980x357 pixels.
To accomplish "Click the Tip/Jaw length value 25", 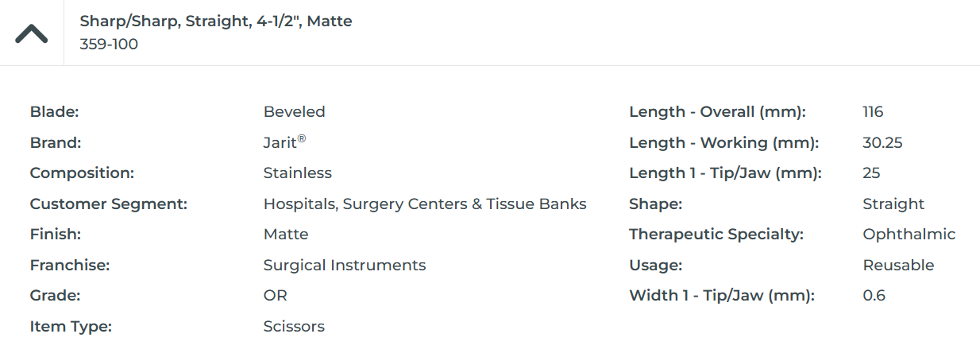I will point(871,173).
